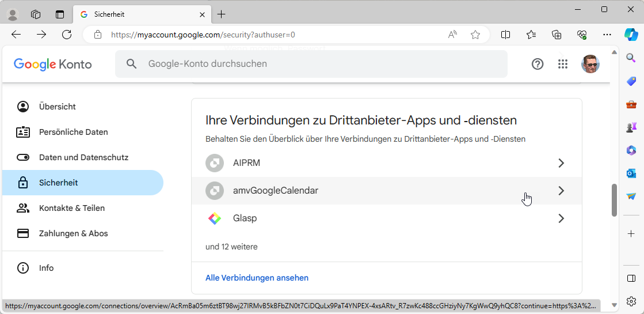Open sidebar Games chess icon

click(x=631, y=128)
